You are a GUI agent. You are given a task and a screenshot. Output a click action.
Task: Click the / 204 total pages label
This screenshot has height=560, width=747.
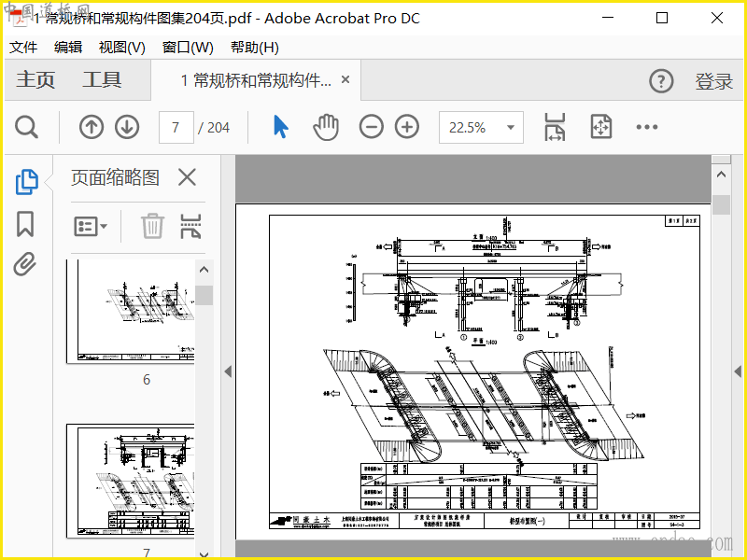coord(214,128)
